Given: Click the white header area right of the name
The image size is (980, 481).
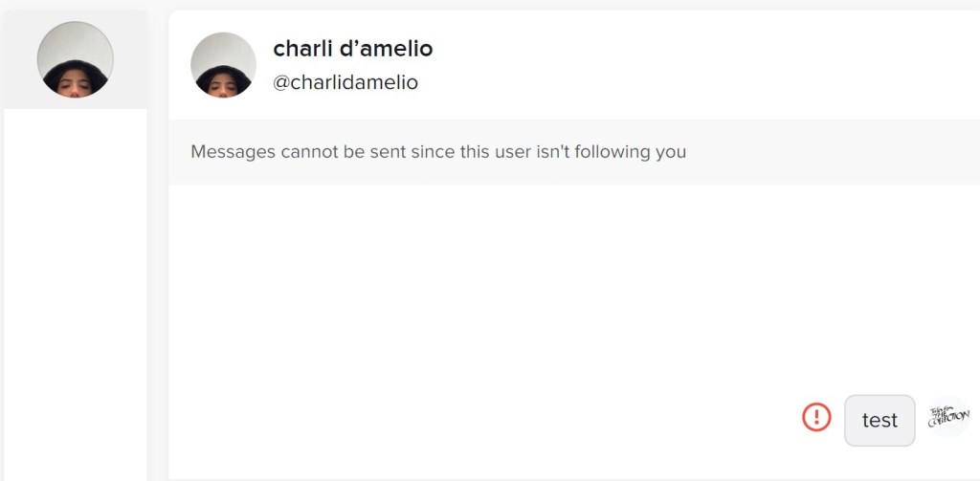Looking at the screenshot, I should (706, 65).
